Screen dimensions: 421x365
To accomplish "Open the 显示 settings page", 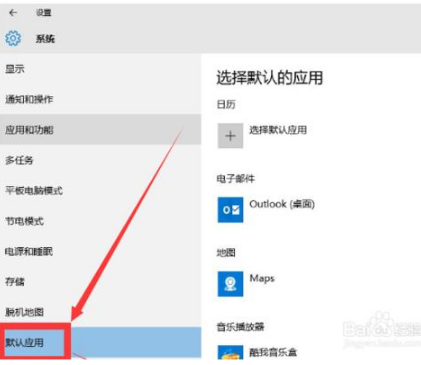I will [100, 69].
